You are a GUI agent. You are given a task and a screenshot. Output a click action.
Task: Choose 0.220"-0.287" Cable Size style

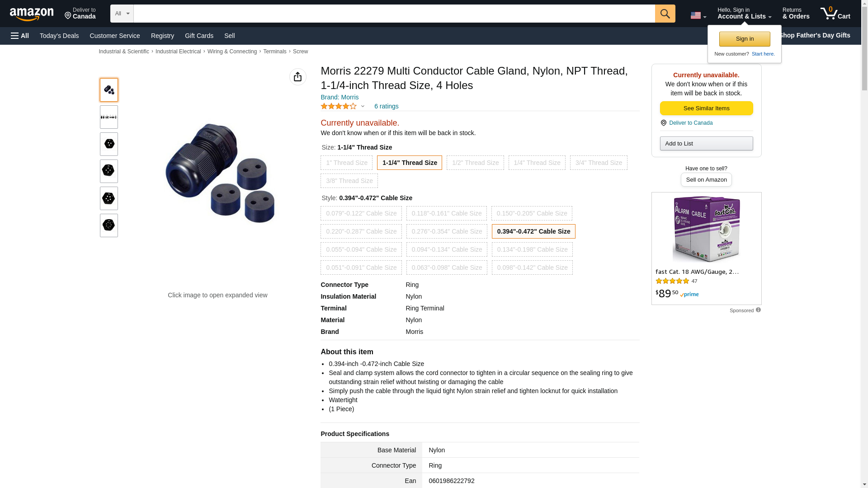tap(361, 231)
